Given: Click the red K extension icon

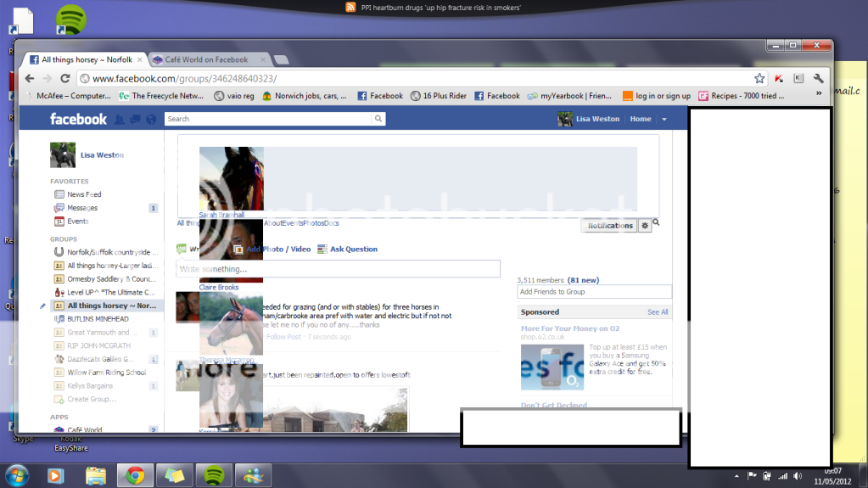Looking at the screenshot, I should coord(779,79).
